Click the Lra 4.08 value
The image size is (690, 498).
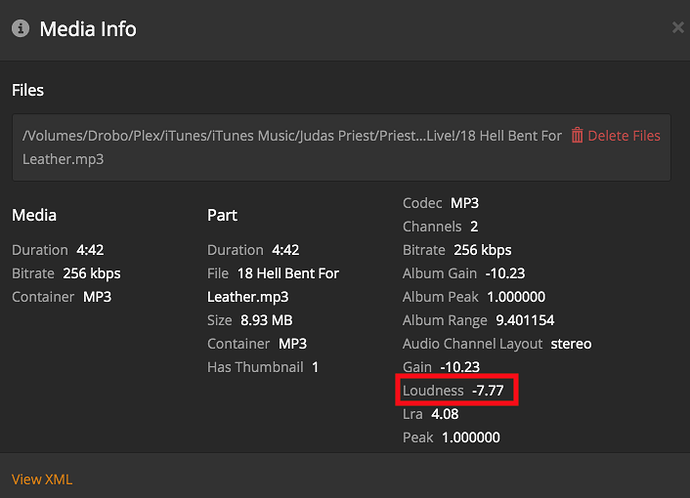point(445,414)
